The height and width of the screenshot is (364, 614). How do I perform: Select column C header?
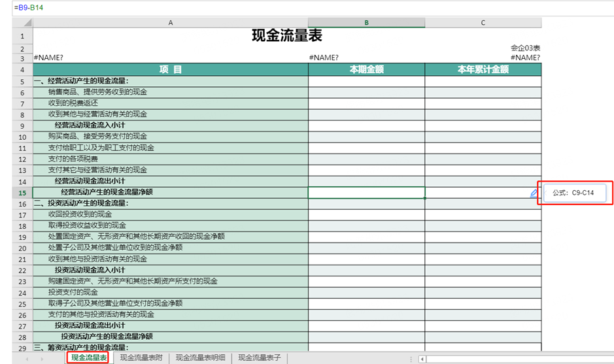tap(483, 23)
